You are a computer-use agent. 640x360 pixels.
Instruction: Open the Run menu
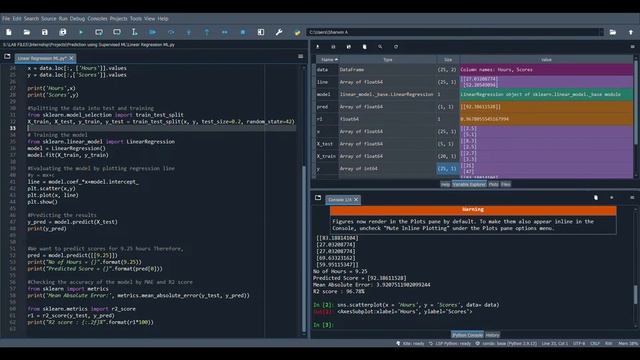[63, 19]
